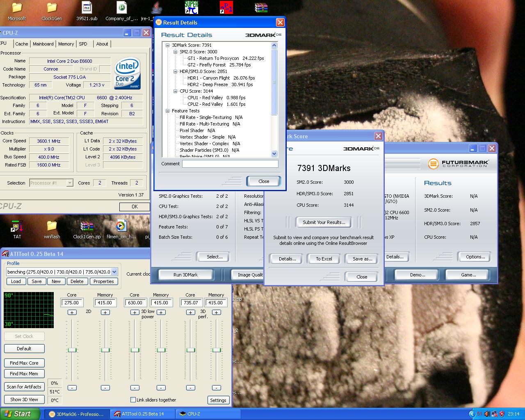Open the WinRAR archive icon at top

(x=261, y=7)
